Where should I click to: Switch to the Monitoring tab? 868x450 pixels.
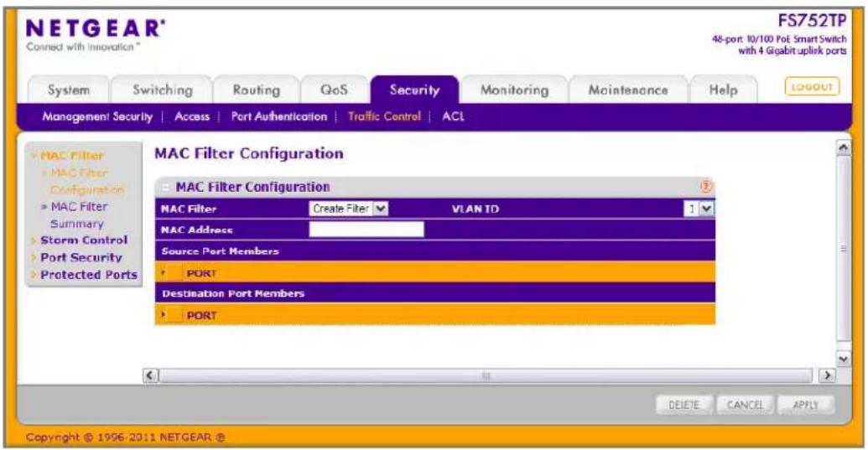(514, 90)
